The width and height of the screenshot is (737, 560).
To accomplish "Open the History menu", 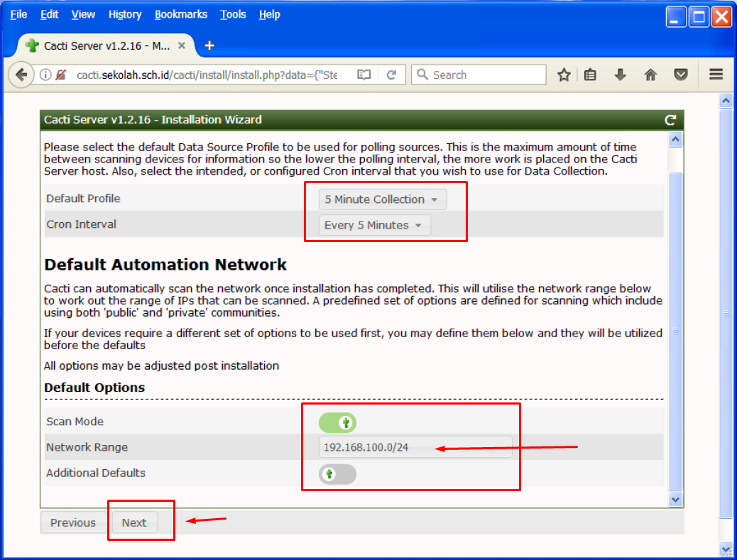I will (x=125, y=14).
